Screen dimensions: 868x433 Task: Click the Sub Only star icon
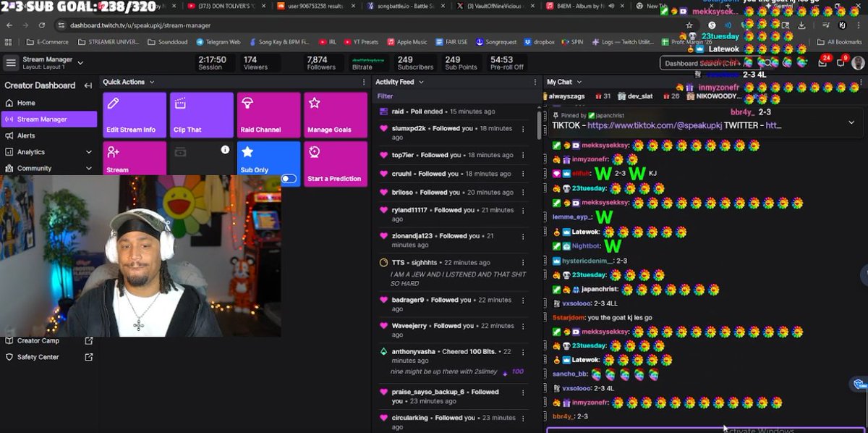[x=247, y=152]
